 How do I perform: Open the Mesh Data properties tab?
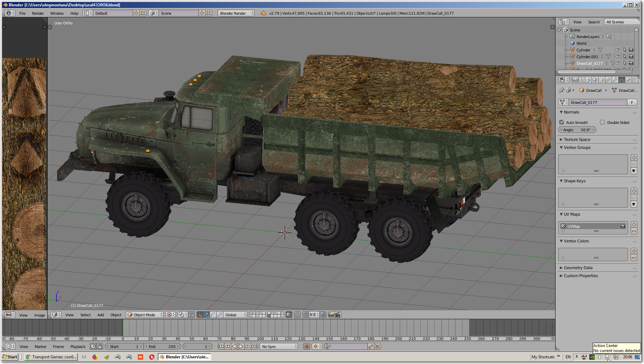[622, 80]
